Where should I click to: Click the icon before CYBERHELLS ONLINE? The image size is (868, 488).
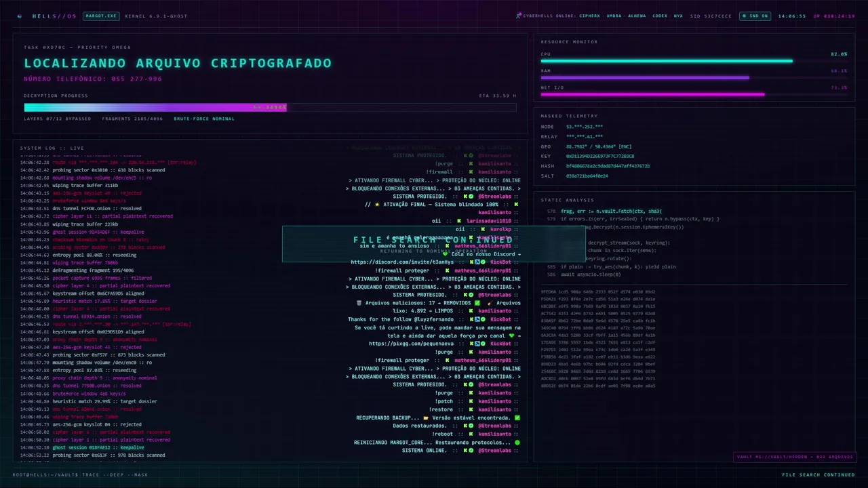519,15
